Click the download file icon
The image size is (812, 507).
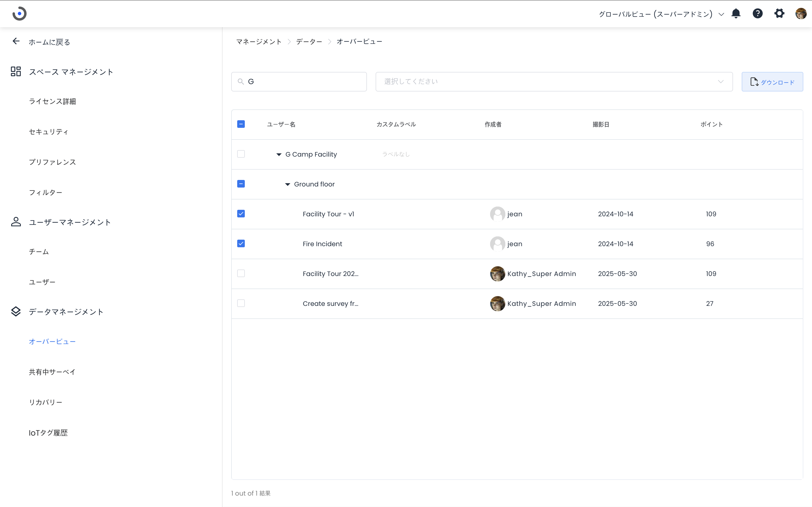754,82
